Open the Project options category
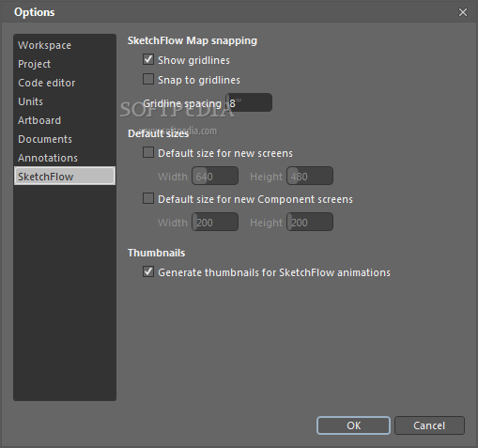The height and width of the screenshot is (448, 478). tap(65, 64)
